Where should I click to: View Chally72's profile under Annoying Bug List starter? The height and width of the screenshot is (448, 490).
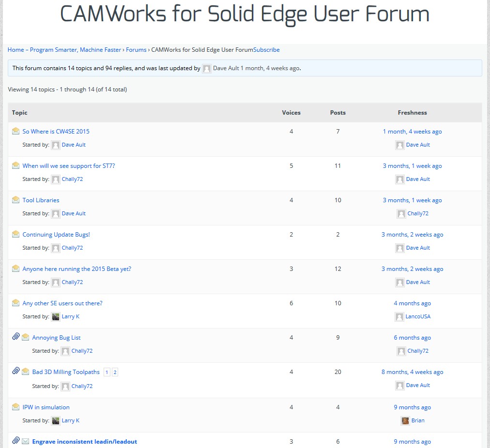point(82,351)
